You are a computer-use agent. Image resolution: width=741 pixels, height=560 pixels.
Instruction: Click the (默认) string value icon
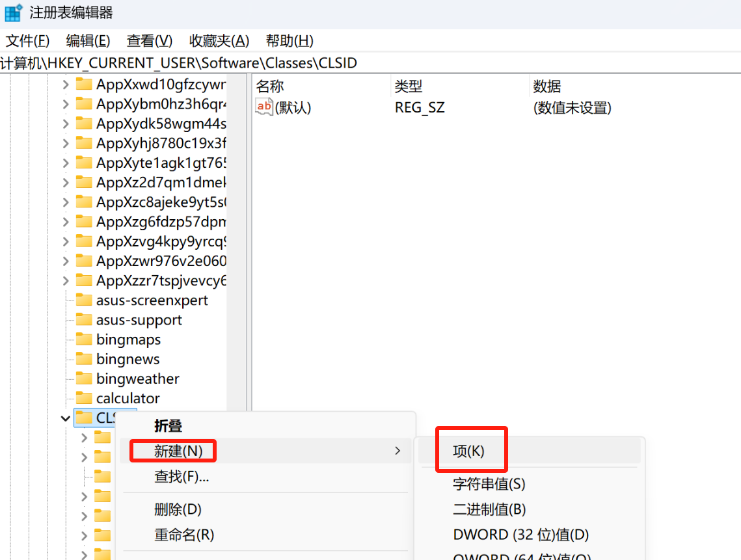(264, 107)
